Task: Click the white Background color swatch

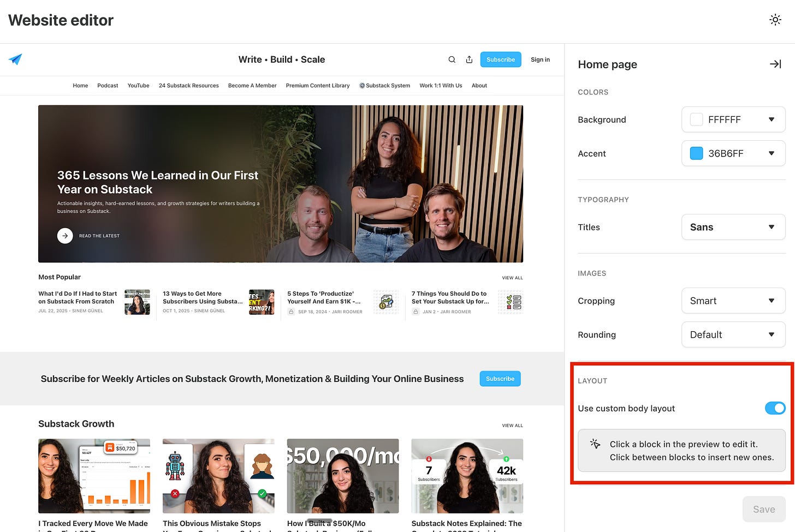Action: coord(696,119)
